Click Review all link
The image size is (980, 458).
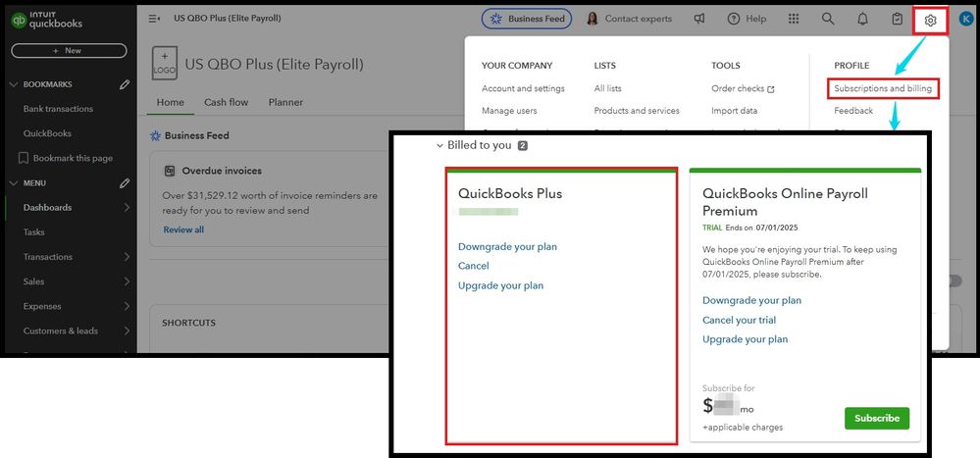183,229
